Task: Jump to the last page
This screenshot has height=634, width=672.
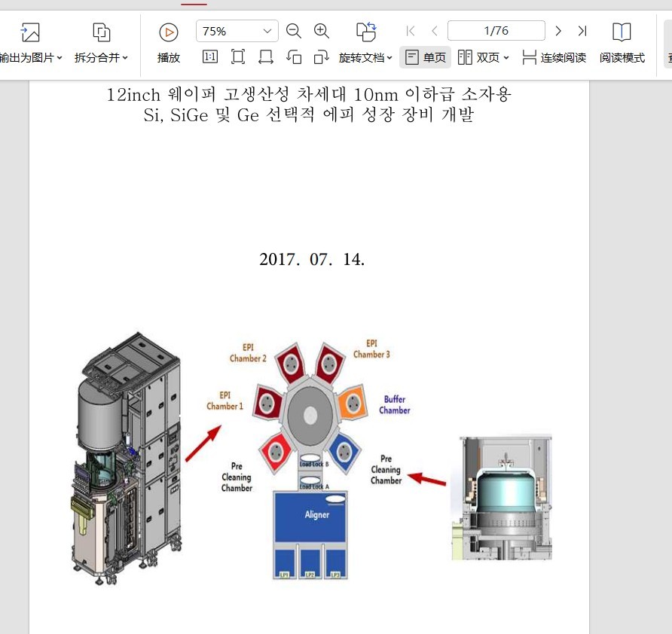Action: click(x=582, y=31)
